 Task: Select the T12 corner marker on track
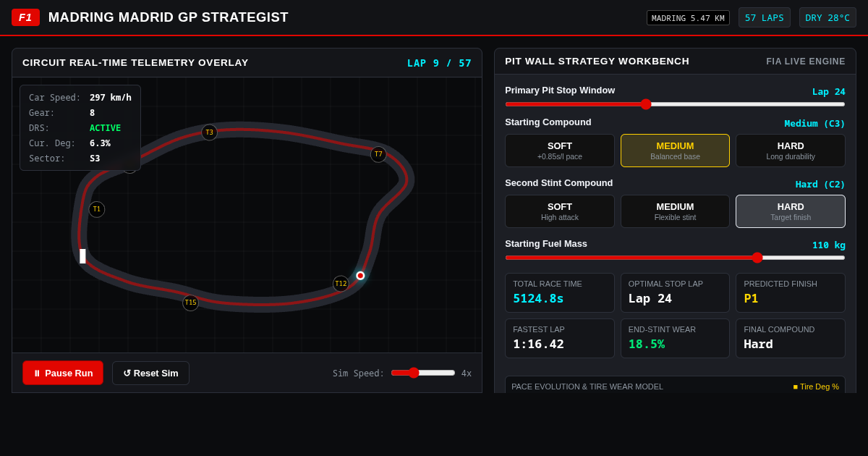341,284
